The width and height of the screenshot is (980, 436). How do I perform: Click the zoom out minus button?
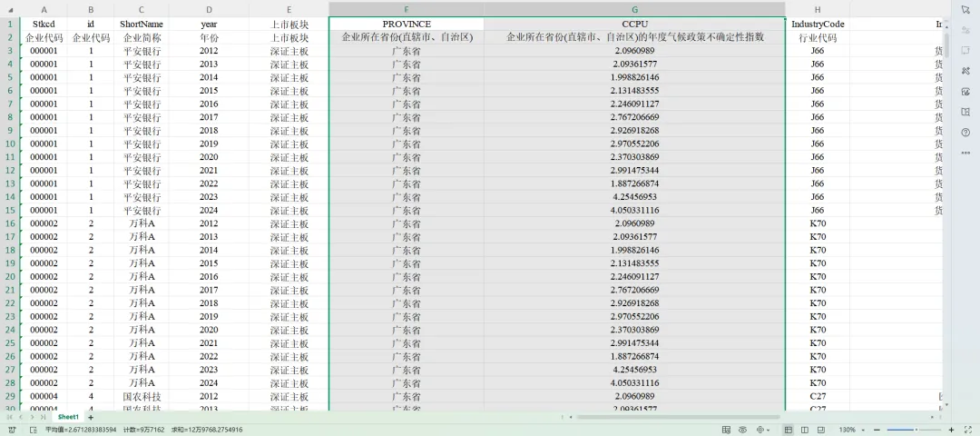pos(877,430)
